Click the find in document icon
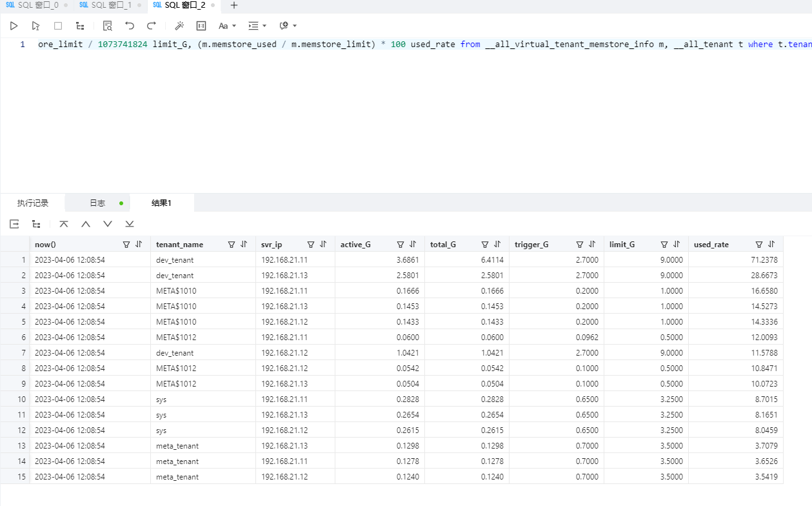The image size is (812, 506). click(108, 26)
